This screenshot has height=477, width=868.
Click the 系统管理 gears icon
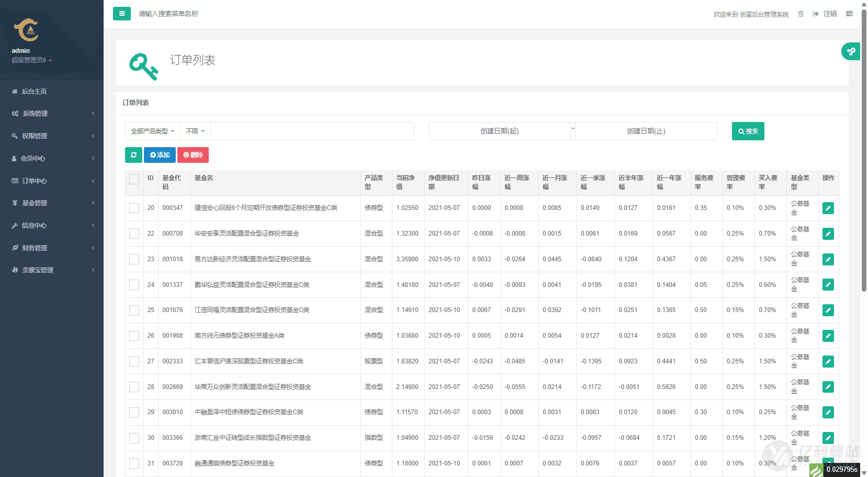tap(14, 113)
